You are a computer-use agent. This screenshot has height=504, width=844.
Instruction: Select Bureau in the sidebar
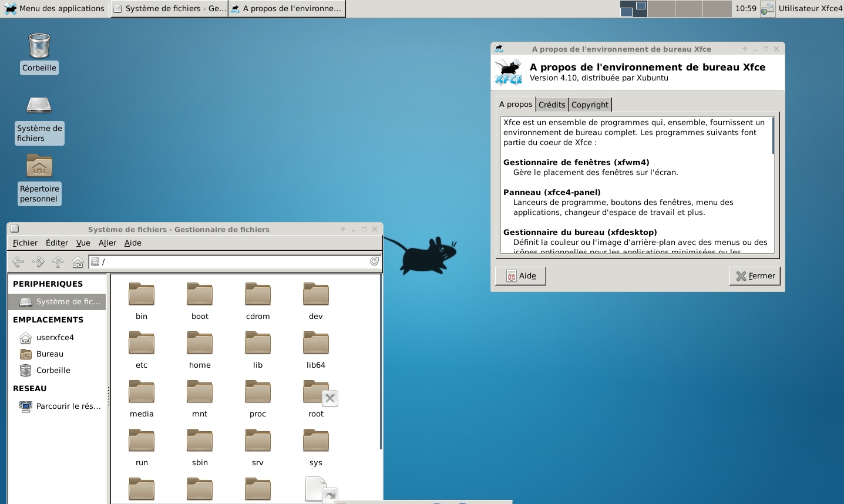pyautogui.click(x=50, y=354)
